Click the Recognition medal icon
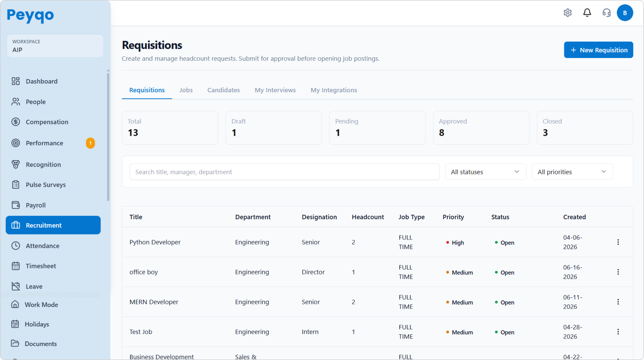Screen dimensions: 644x360 (x=16, y=164)
